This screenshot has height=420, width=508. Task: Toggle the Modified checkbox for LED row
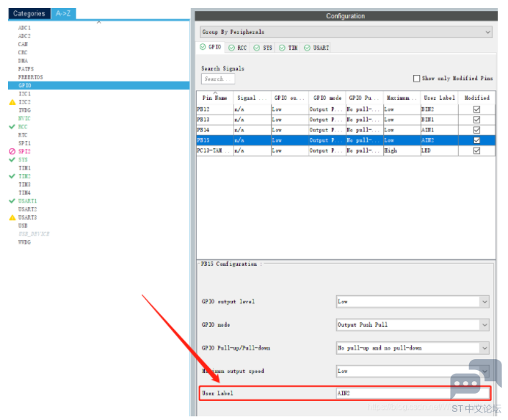[x=476, y=151]
